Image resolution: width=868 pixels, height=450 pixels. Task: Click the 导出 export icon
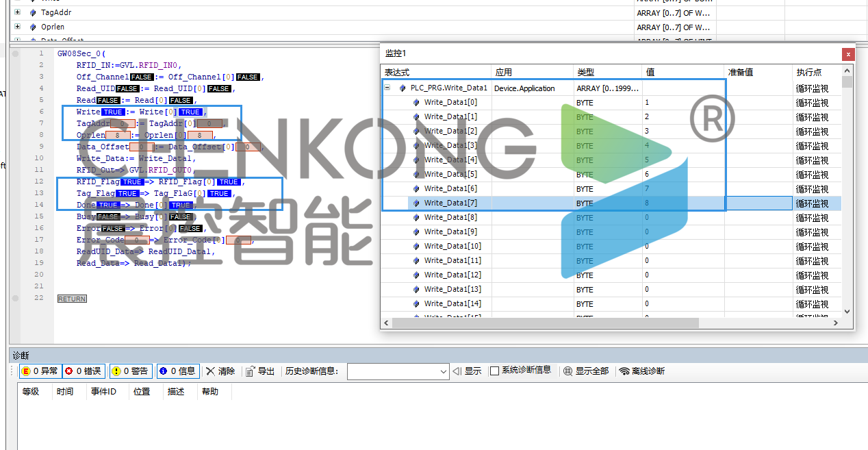pyautogui.click(x=251, y=371)
